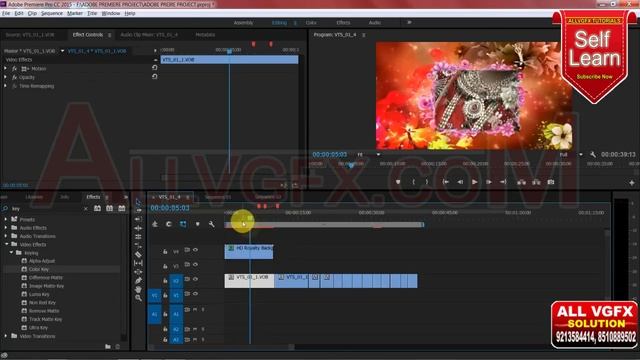Click the Extract button
This screenshot has width=640, height=360.
click(x=536, y=182)
